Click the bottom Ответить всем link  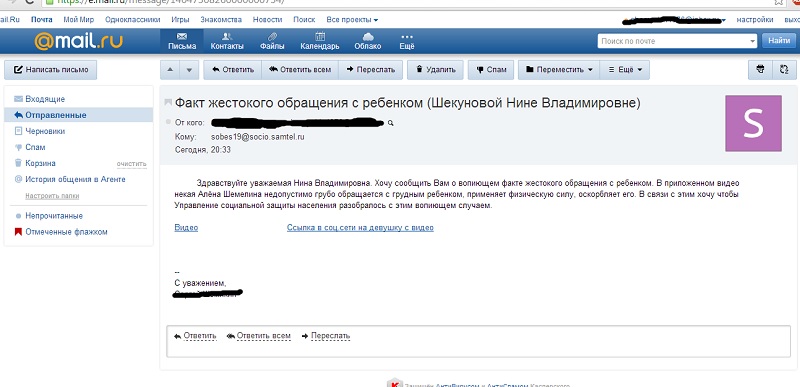tap(264, 336)
